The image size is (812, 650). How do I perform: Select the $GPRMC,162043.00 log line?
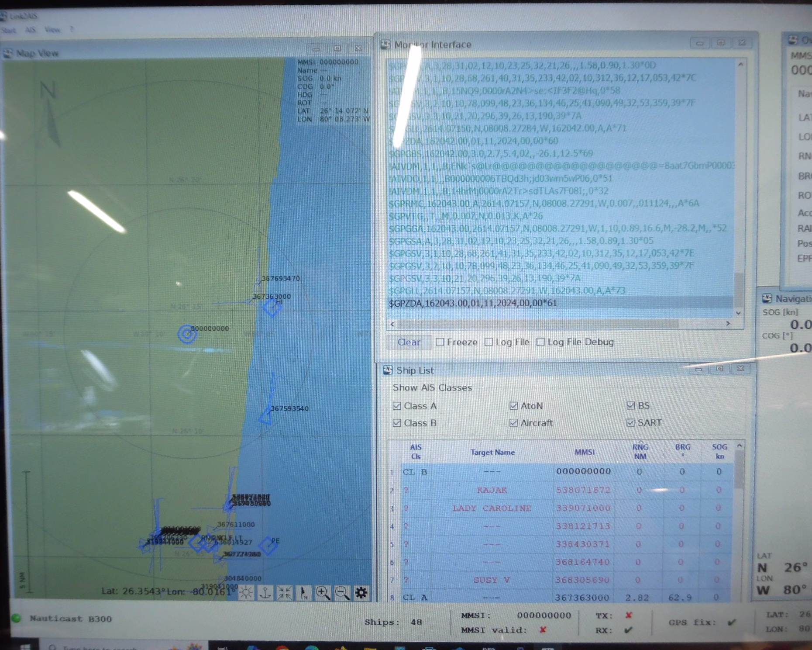click(544, 203)
